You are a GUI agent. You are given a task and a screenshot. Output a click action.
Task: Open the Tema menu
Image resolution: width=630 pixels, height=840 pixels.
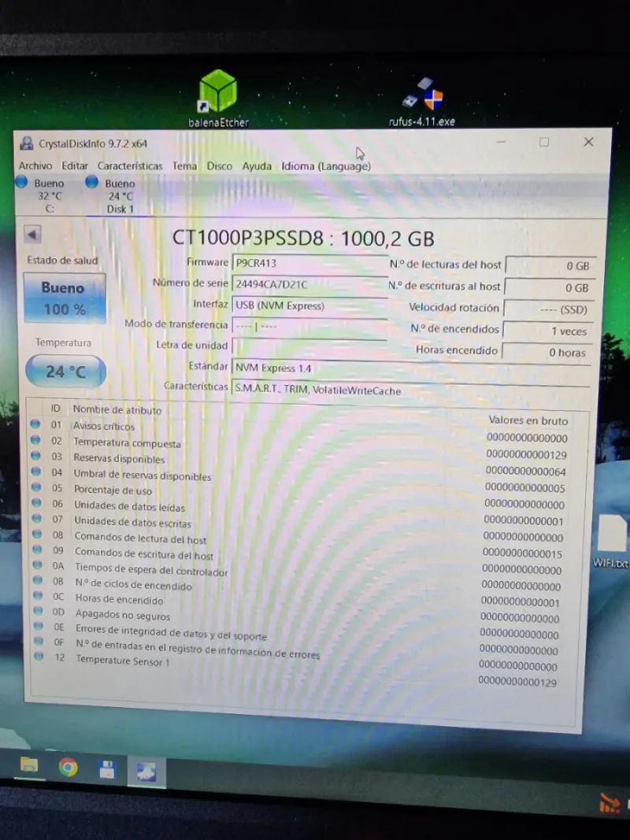coord(184,166)
